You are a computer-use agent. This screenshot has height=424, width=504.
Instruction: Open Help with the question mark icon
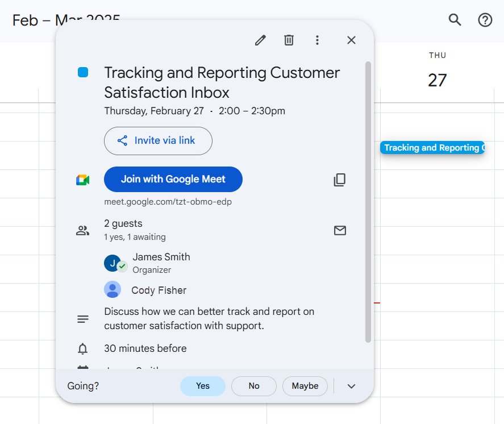(x=485, y=20)
